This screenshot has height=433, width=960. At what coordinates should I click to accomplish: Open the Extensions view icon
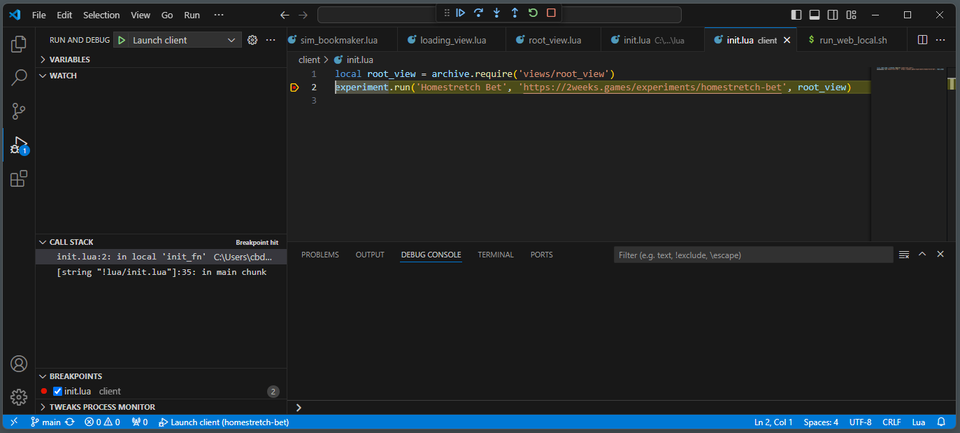[x=18, y=179]
